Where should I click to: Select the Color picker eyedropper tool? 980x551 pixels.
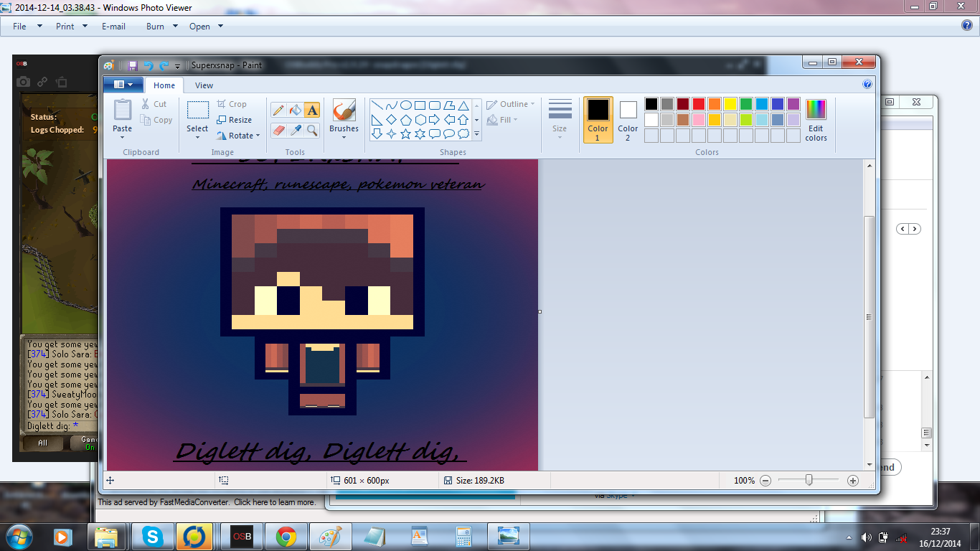[295, 130]
